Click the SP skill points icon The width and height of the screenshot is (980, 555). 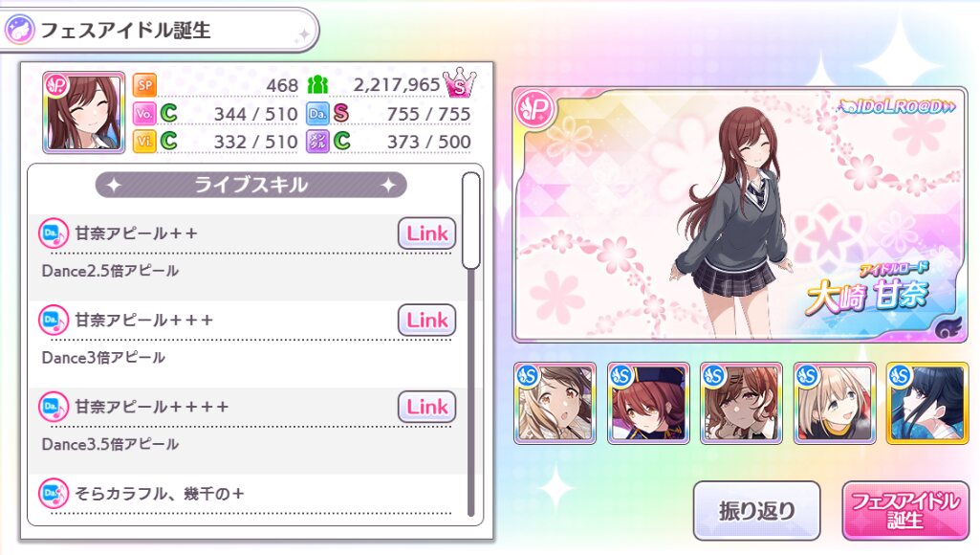145,85
